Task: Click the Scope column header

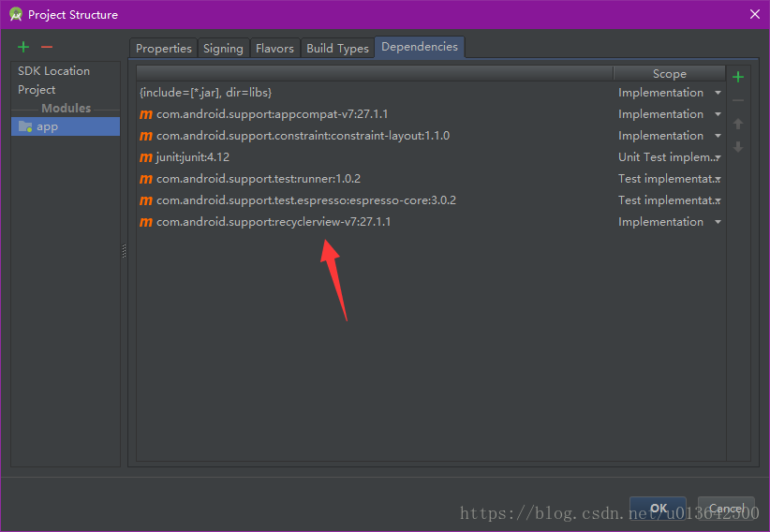Action: [670, 74]
